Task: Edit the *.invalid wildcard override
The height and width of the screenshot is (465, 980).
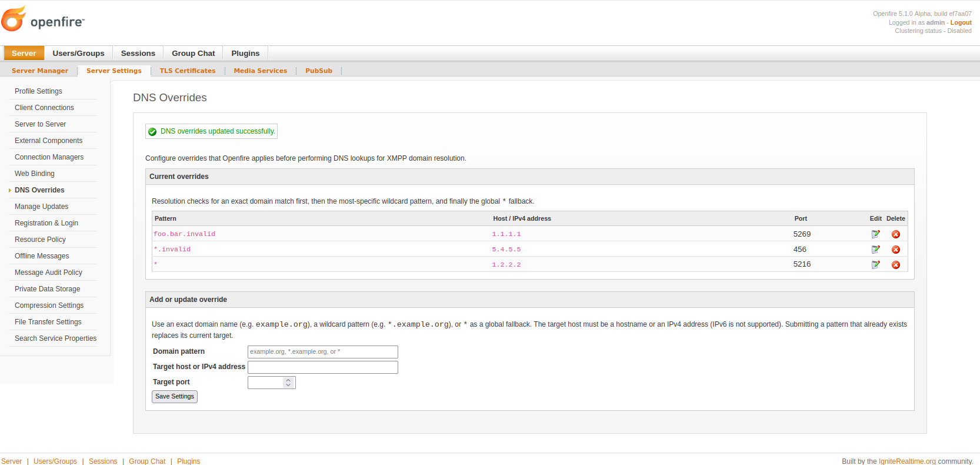Action: coord(875,250)
